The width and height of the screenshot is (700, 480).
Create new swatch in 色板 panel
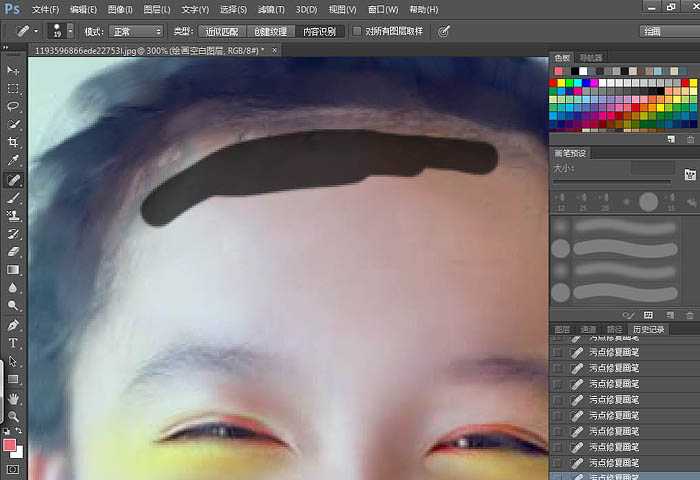tap(671, 139)
